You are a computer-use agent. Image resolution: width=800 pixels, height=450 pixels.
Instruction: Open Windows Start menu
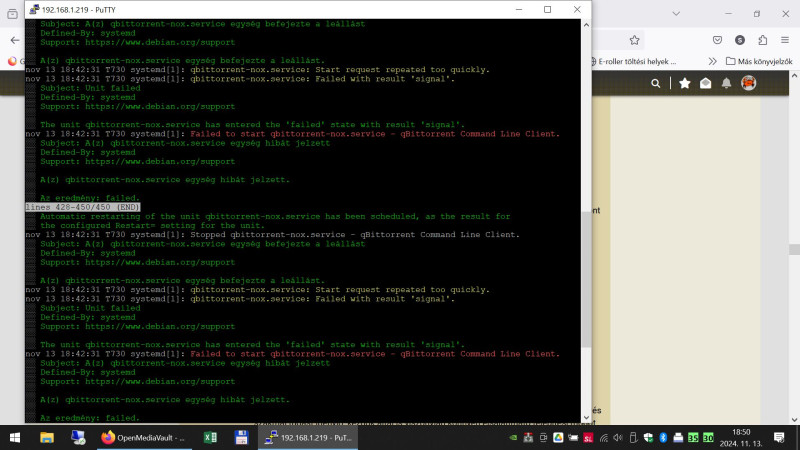(15, 438)
